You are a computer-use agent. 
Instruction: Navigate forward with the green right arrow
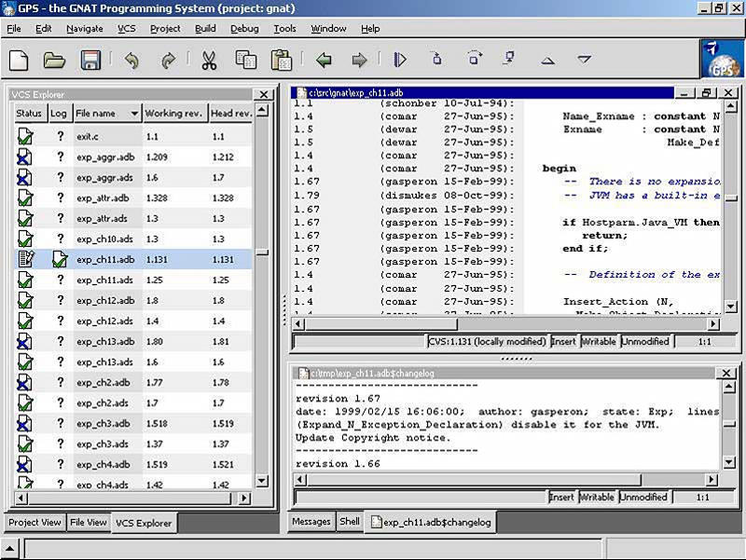pyautogui.click(x=359, y=61)
